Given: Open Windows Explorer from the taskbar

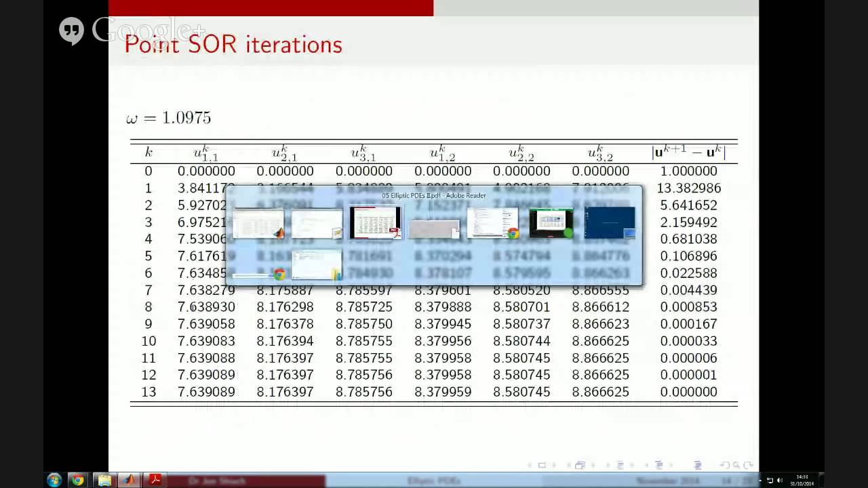Looking at the screenshot, I should (x=104, y=480).
